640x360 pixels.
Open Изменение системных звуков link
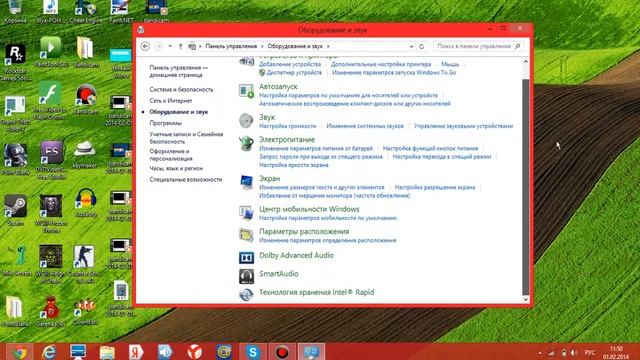[x=365, y=126]
